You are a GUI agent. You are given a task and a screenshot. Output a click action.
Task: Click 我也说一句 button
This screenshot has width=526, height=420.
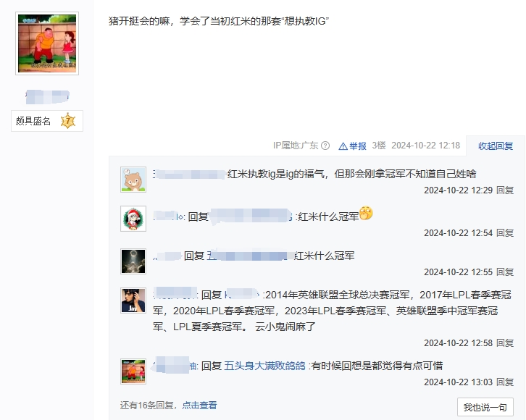click(x=485, y=407)
